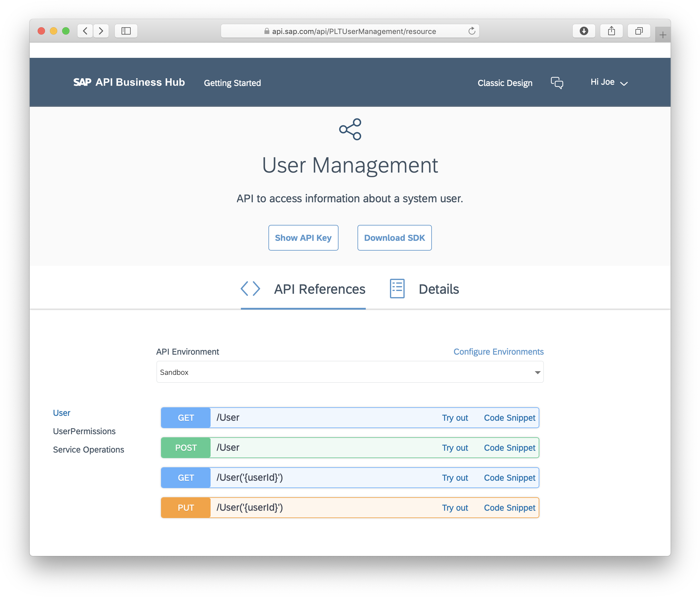Reload the page with refresh icon
This screenshot has width=700, height=597.
point(472,31)
